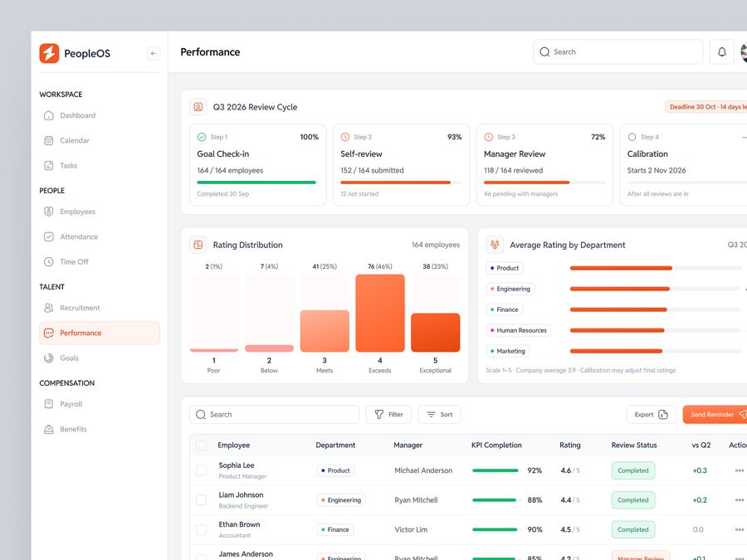Click the Q3 2026 Review Cycle icon
Image resolution: width=747 pixels, height=560 pixels.
pyautogui.click(x=198, y=107)
